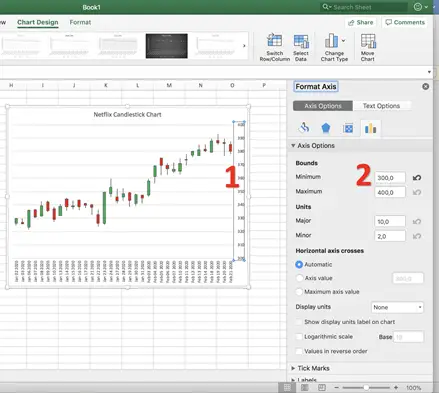Open Effects pentagon icon
439x393 pixels.
pos(326,128)
